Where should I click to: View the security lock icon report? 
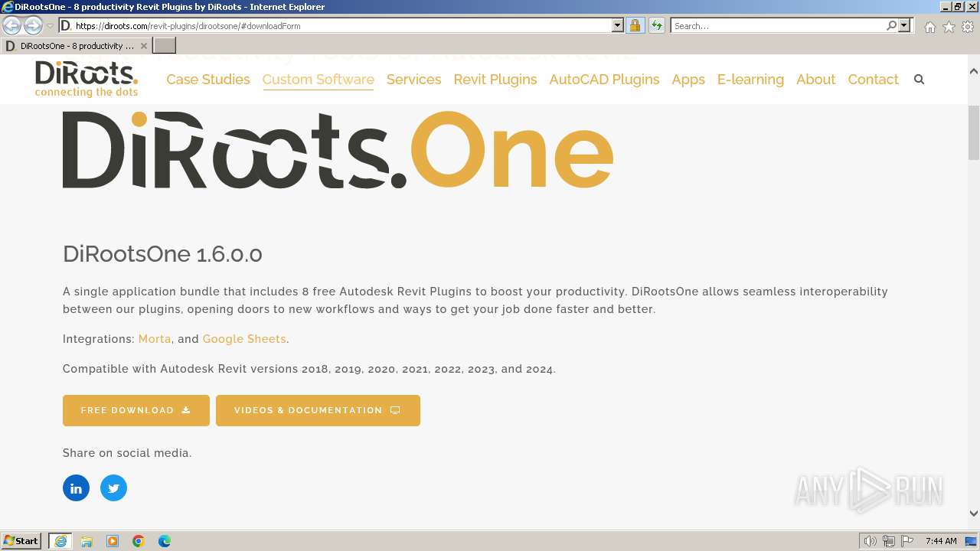point(635,25)
